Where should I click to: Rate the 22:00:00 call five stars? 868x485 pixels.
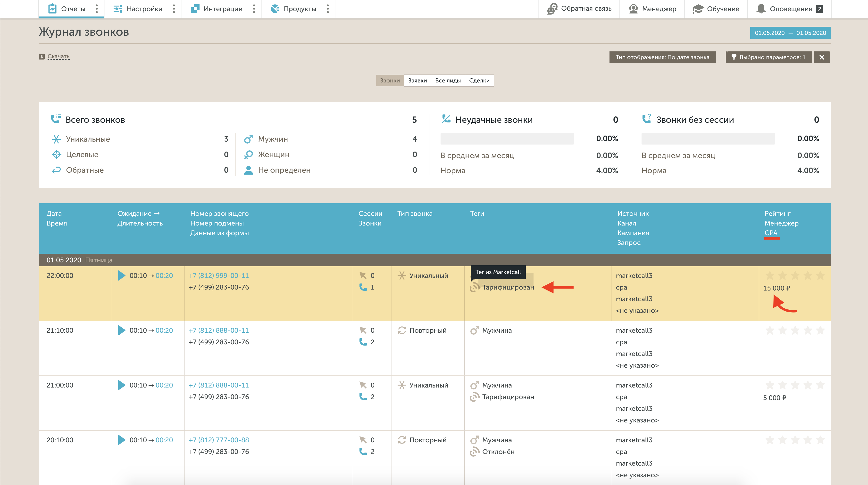tap(820, 276)
